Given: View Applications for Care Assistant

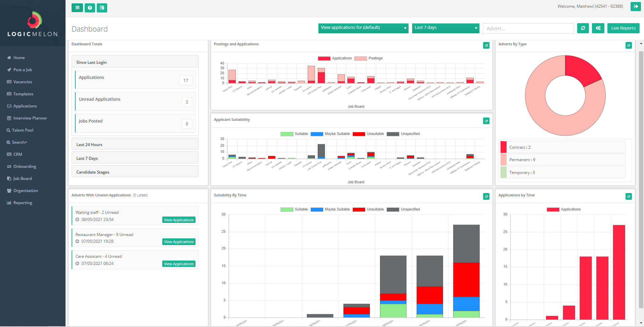Looking at the screenshot, I should pyautogui.click(x=179, y=264).
